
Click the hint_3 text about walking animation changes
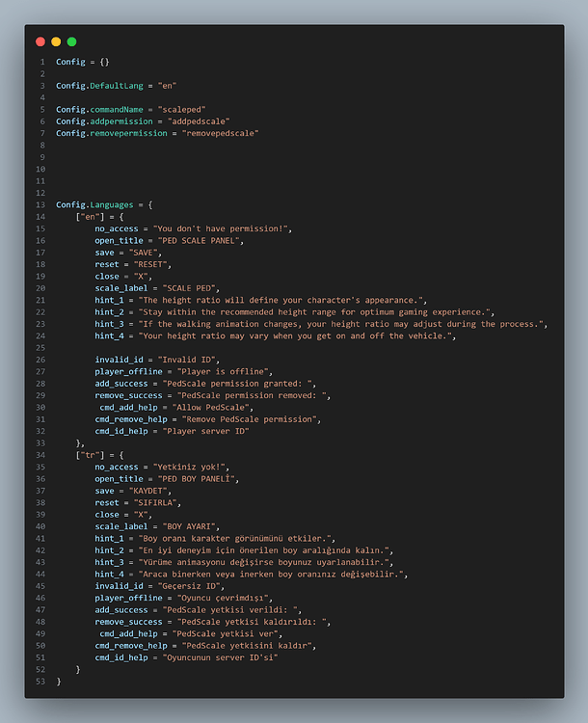point(341,324)
